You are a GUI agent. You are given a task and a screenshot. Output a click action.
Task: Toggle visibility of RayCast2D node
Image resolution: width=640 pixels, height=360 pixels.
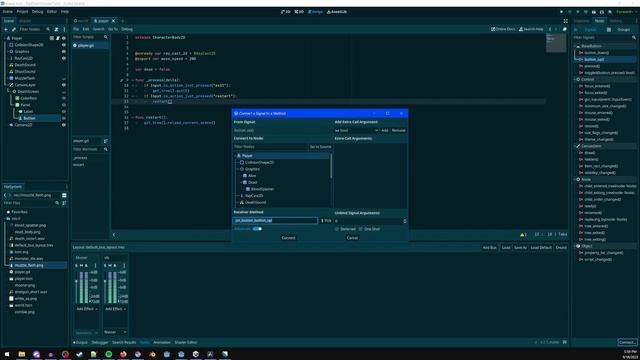point(64,58)
